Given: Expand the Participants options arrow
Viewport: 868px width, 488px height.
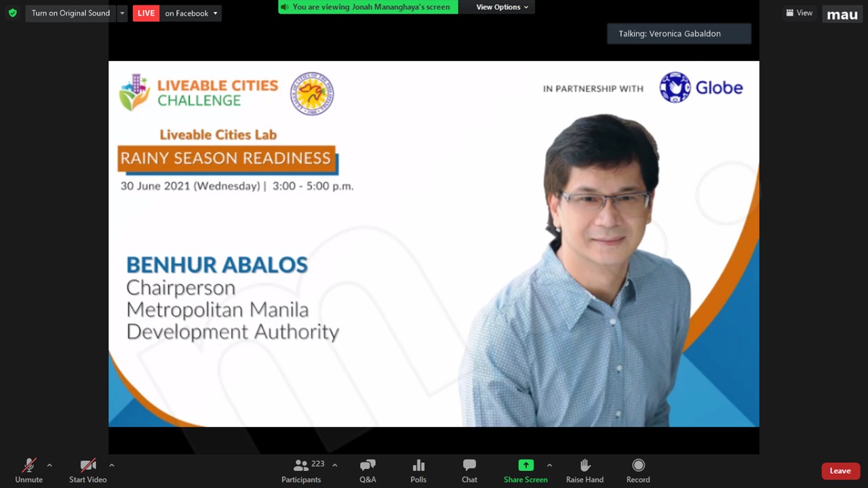Looking at the screenshot, I should (334, 465).
